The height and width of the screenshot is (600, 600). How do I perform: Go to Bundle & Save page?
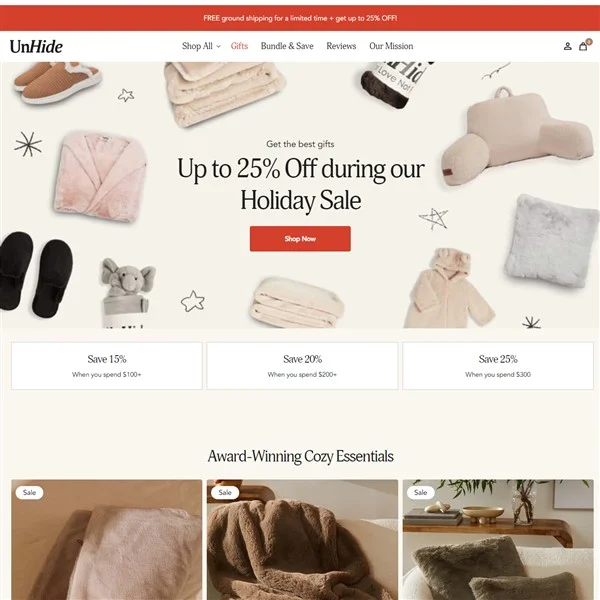pos(287,46)
